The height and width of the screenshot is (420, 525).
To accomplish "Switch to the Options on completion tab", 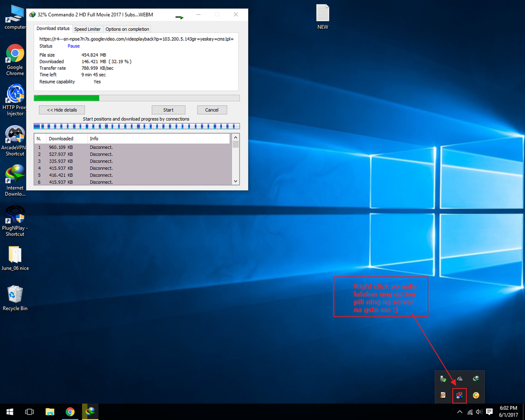I will click(127, 29).
